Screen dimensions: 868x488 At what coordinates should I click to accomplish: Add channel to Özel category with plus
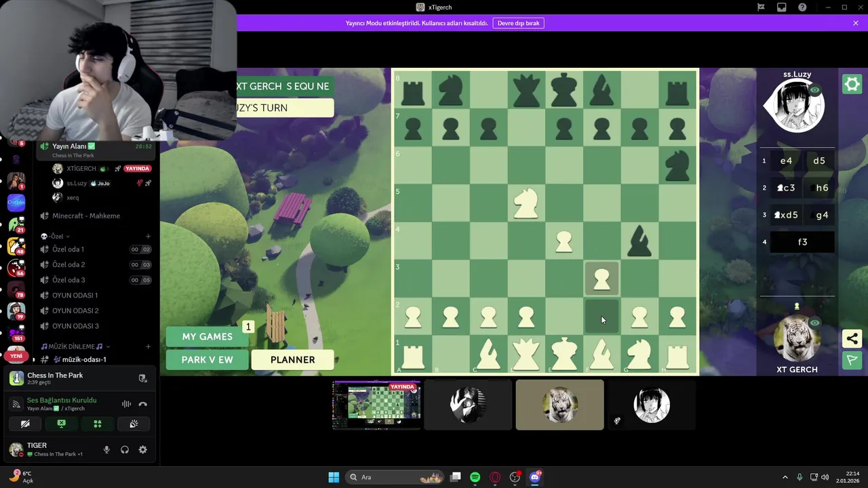pos(148,237)
